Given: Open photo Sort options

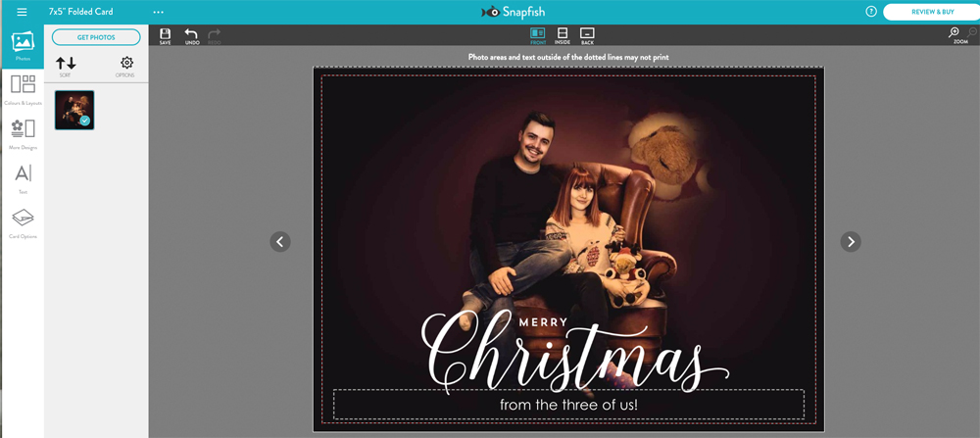Looking at the screenshot, I should pyautogui.click(x=66, y=66).
